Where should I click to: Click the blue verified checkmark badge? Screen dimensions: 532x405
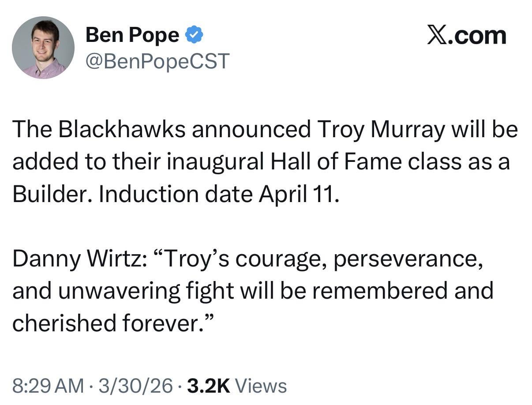click(x=194, y=35)
